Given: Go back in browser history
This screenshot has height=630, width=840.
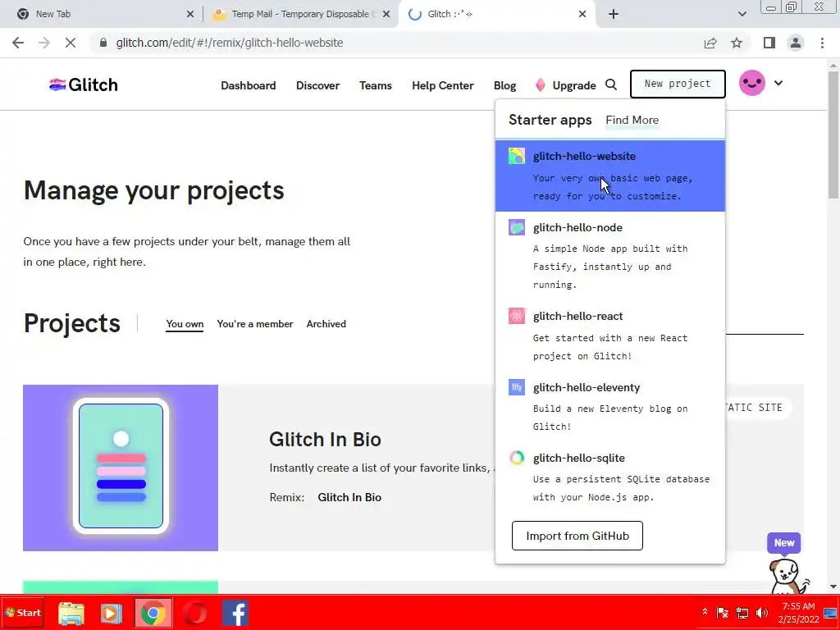Looking at the screenshot, I should [x=18, y=43].
